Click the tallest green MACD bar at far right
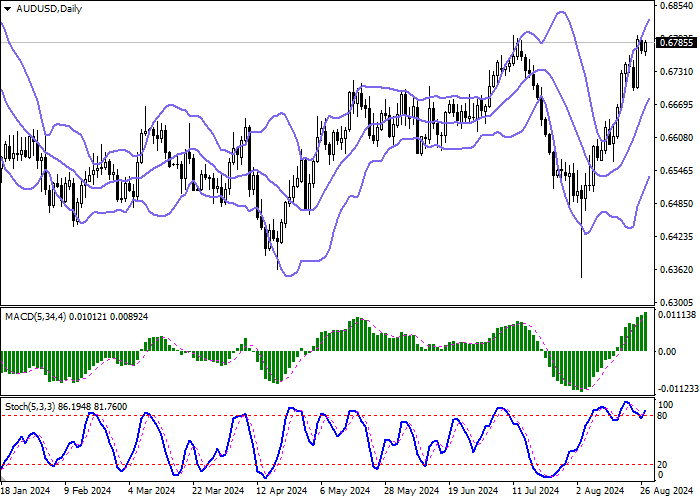The image size is (700, 500). [646, 332]
